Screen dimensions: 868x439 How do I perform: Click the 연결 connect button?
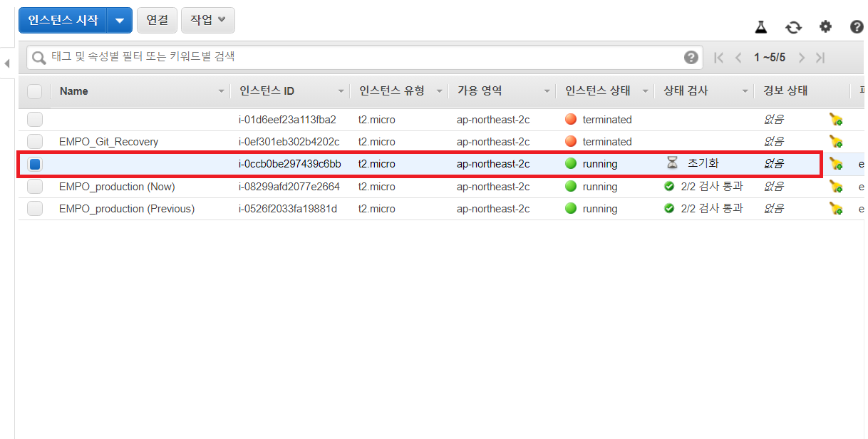[x=157, y=20]
